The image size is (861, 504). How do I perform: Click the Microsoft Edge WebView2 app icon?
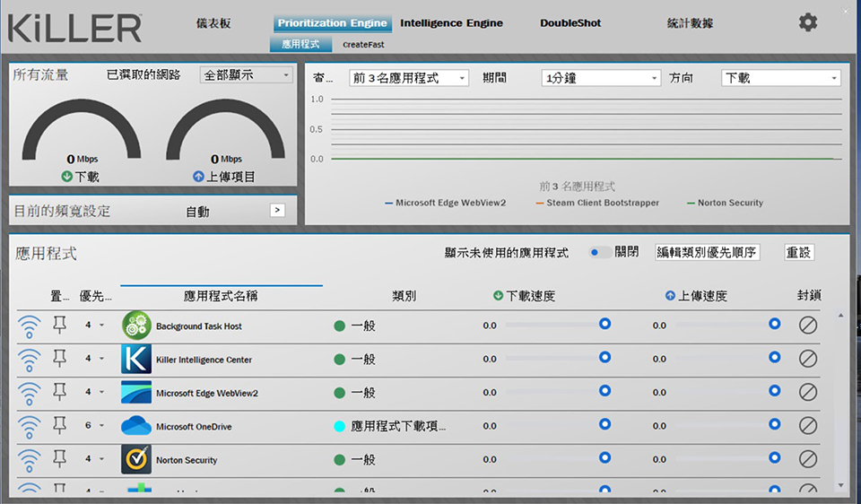(136, 393)
